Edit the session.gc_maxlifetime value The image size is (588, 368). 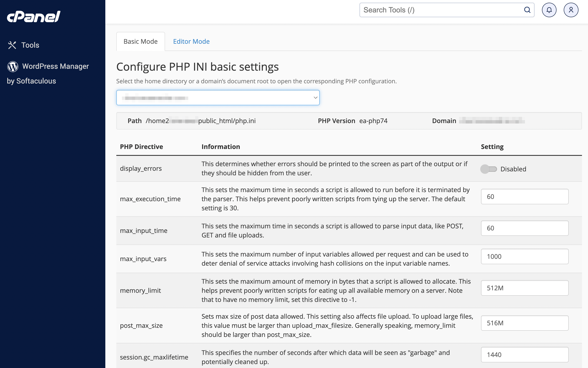coord(525,354)
